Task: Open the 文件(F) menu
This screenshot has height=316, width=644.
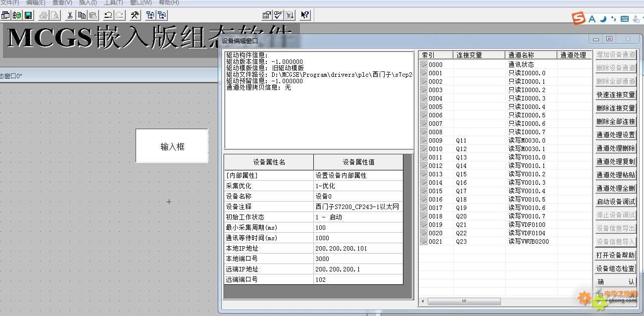Action: [x=10, y=2]
